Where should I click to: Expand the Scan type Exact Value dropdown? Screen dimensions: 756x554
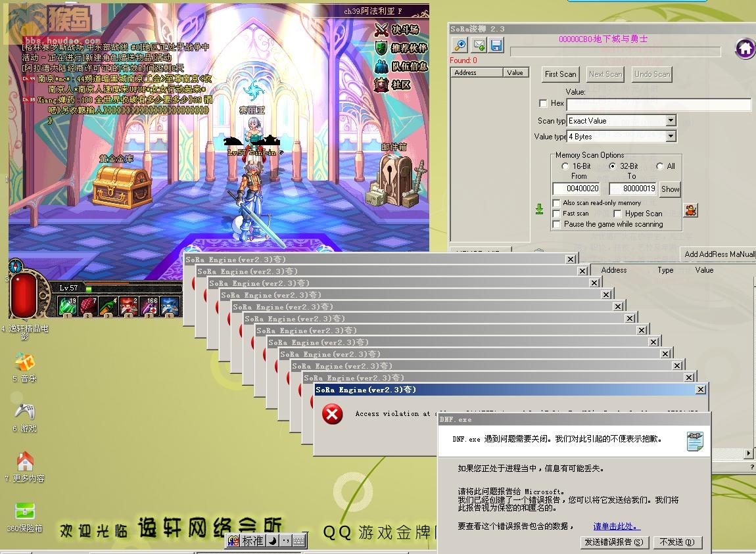pos(671,120)
